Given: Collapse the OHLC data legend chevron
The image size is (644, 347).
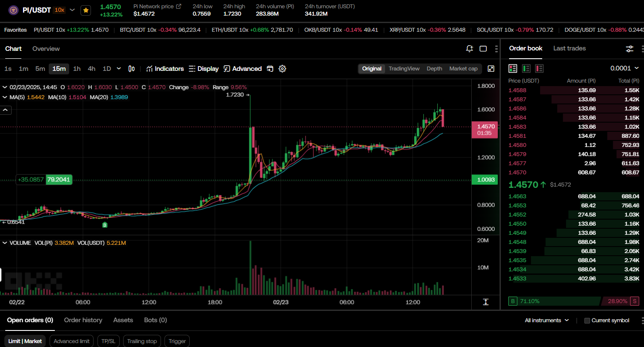Looking at the screenshot, I should point(5,87).
